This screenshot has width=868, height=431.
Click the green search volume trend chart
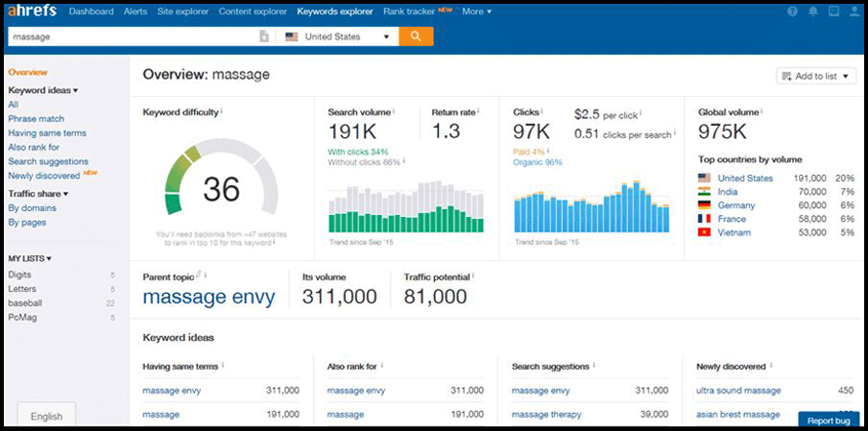pyautogui.click(x=406, y=206)
